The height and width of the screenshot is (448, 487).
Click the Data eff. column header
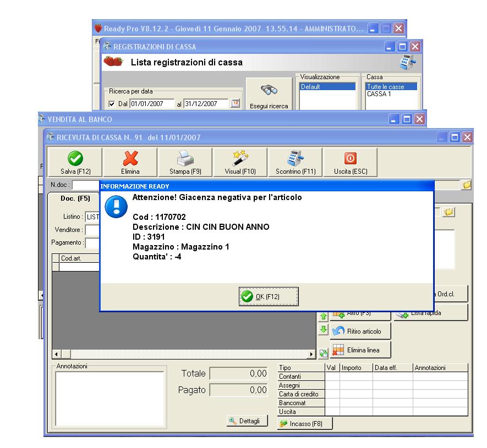click(x=393, y=368)
